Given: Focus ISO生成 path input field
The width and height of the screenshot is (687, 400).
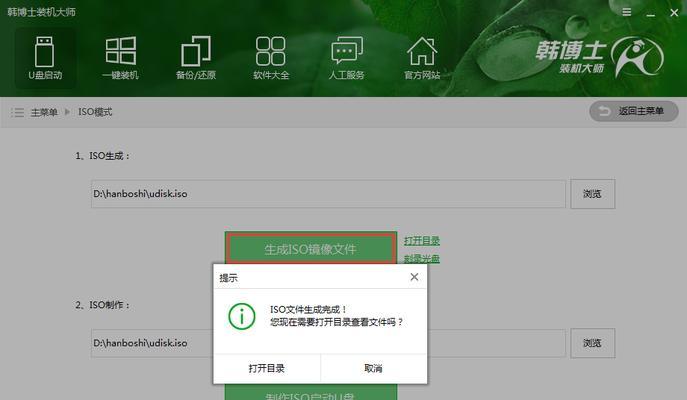Looking at the screenshot, I should (x=328, y=194).
